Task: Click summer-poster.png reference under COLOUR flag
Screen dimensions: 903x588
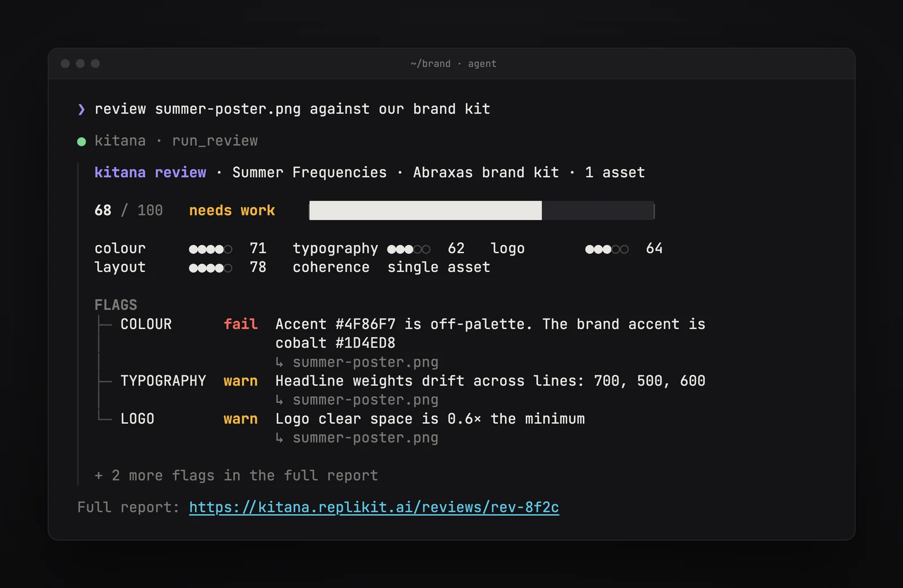Action: click(x=365, y=362)
